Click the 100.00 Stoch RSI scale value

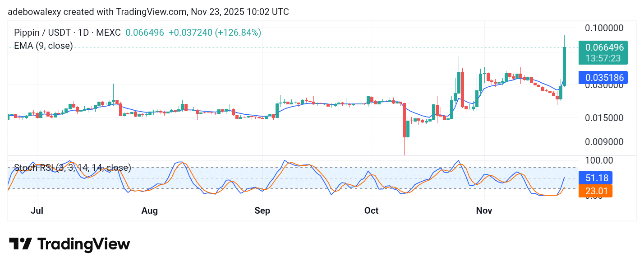(x=600, y=160)
